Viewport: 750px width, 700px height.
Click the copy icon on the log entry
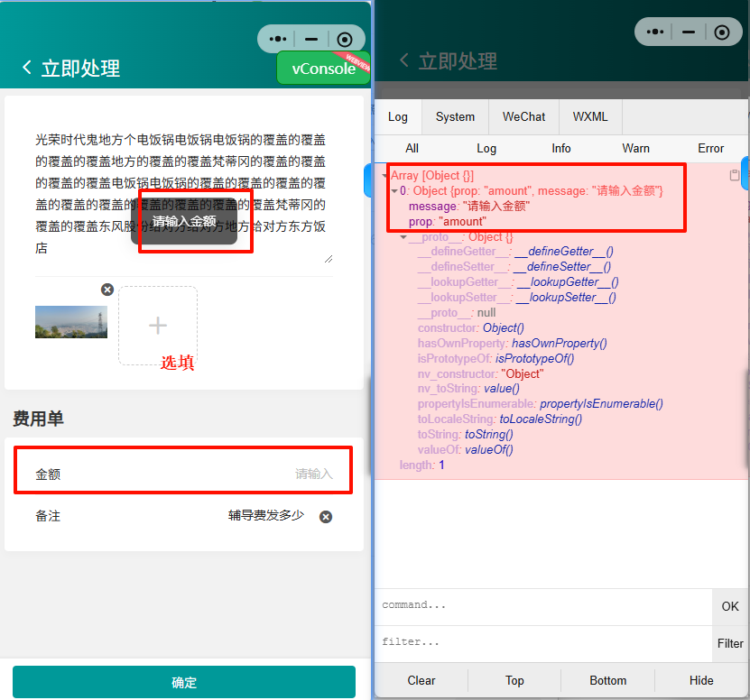pos(735,176)
